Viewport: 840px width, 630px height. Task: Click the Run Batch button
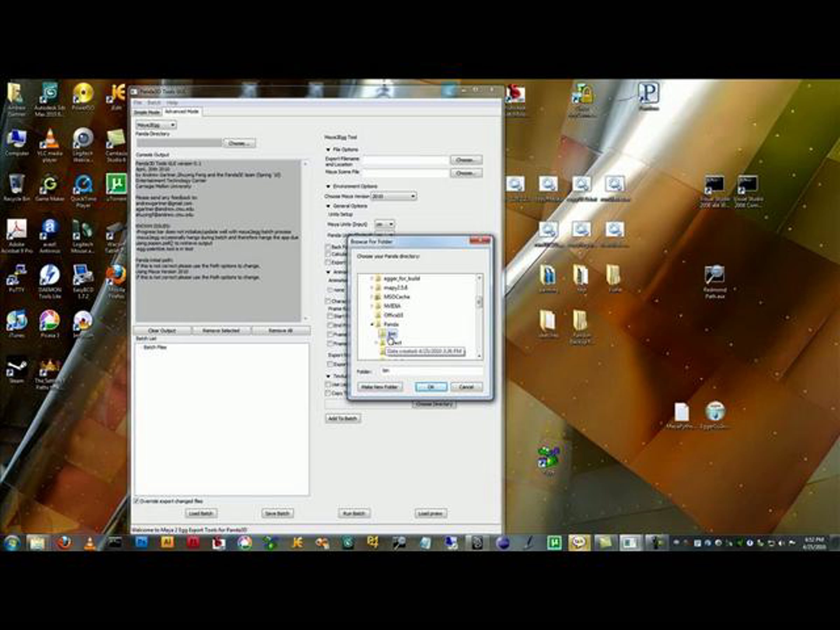tap(354, 513)
